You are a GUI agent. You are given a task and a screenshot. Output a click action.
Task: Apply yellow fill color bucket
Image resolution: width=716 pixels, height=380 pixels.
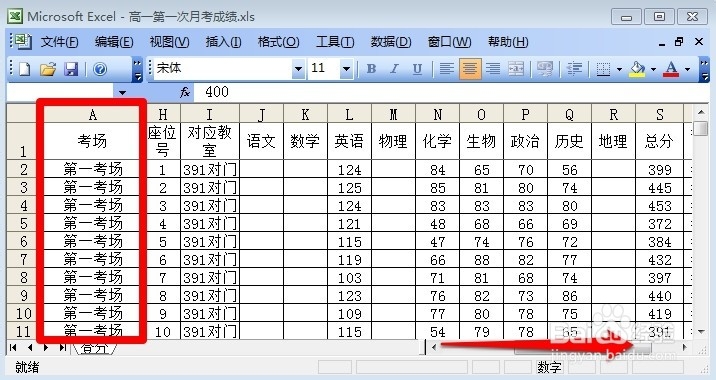click(637, 69)
